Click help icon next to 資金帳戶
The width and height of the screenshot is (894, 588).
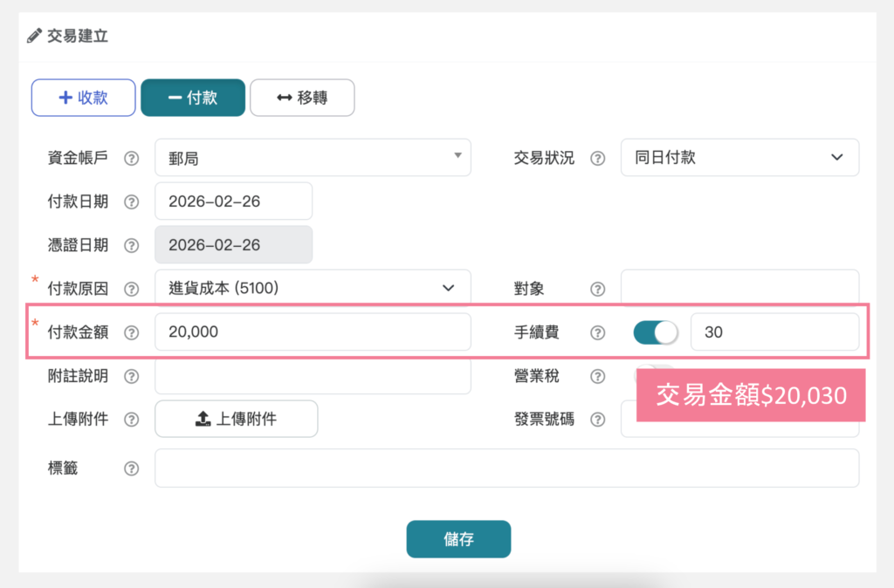point(131,158)
